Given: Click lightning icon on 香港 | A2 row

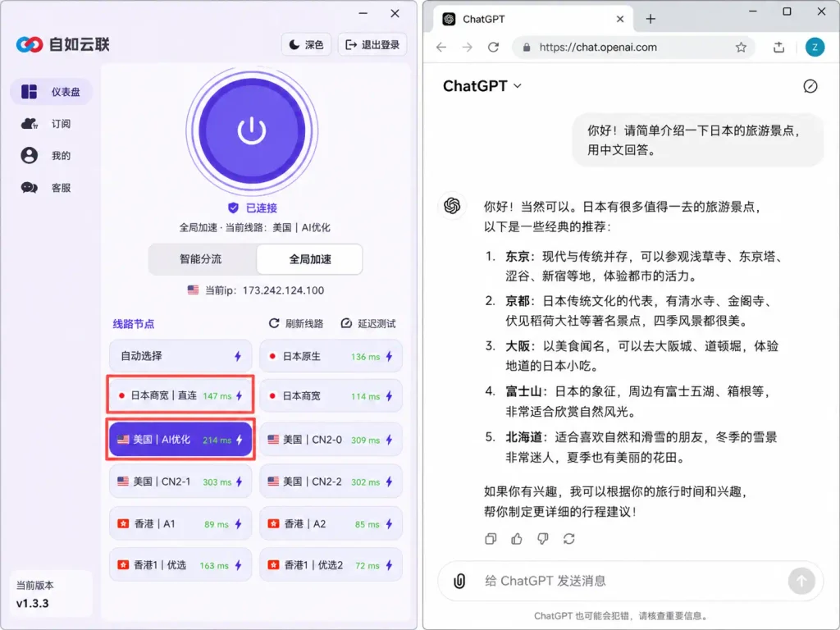Looking at the screenshot, I should click(390, 524).
